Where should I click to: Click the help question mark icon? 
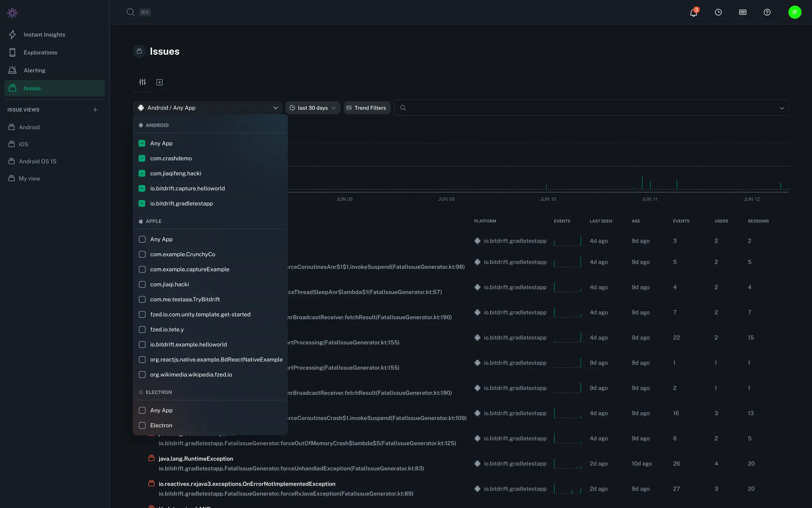(767, 13)
